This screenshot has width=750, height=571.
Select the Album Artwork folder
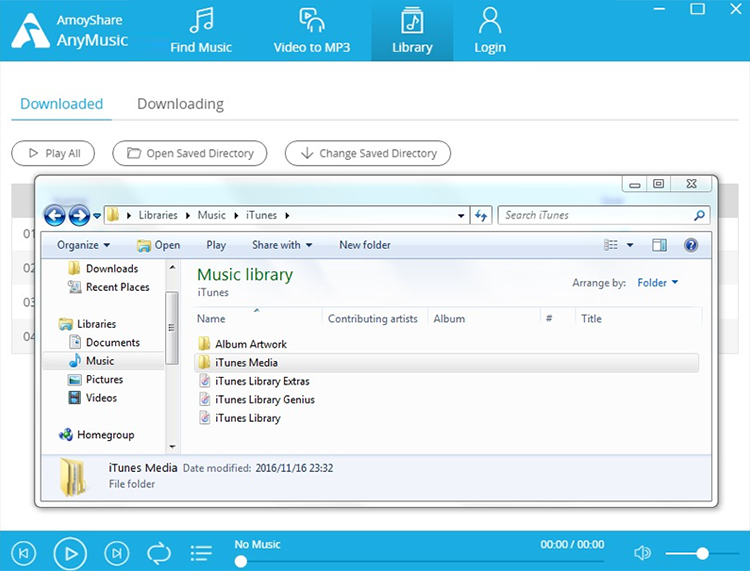click(x=242, y=344)
